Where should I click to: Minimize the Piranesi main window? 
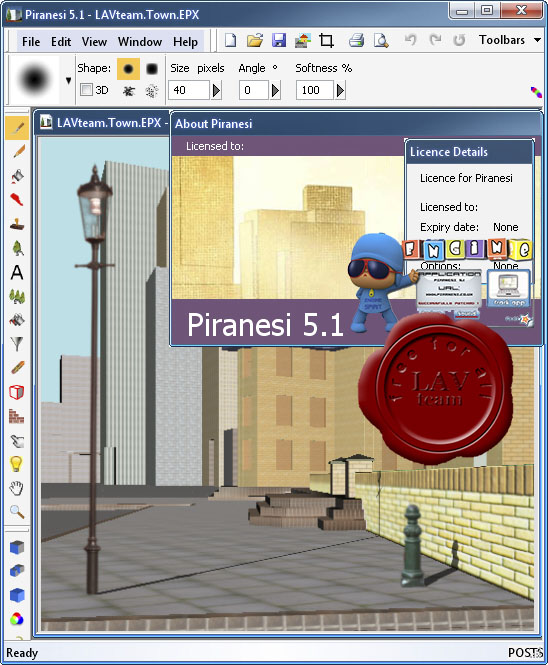pyautogui.click(x=463, y=11)
